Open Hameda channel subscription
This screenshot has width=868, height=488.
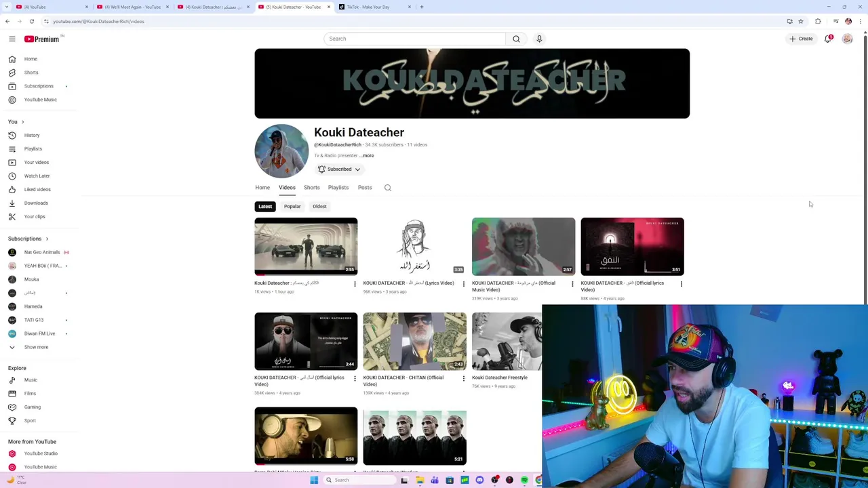tap(32, 306)
